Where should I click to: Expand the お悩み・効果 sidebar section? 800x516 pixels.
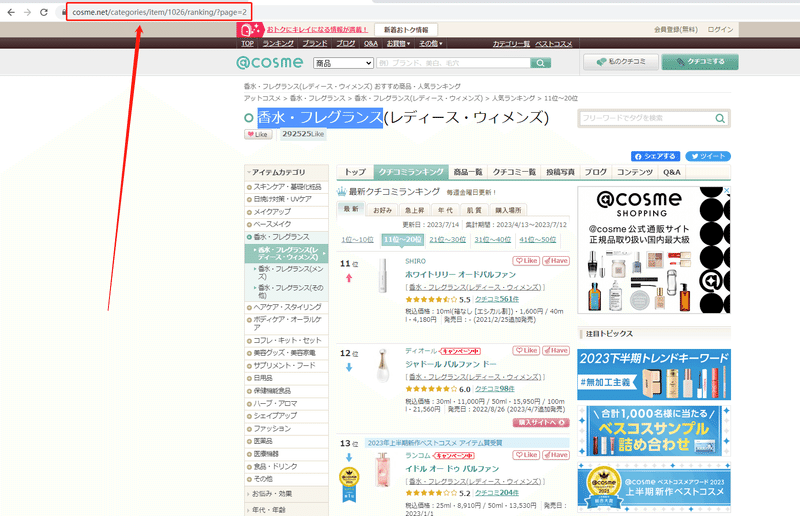[286, 494]
